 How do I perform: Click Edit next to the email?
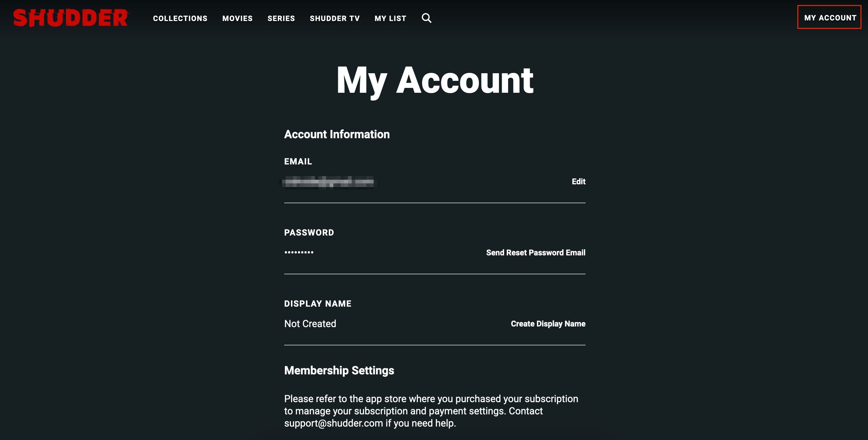point(578,182)
